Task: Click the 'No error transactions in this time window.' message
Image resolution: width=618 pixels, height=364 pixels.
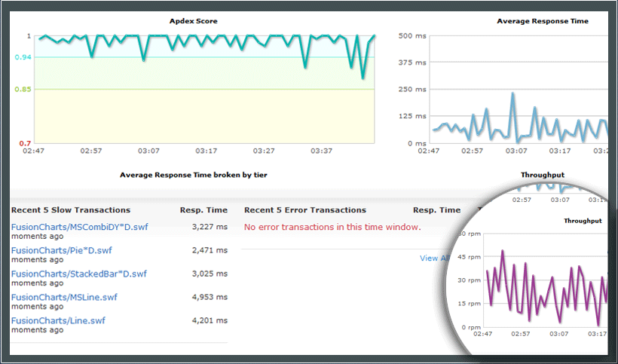Action: tap(332, 228)
